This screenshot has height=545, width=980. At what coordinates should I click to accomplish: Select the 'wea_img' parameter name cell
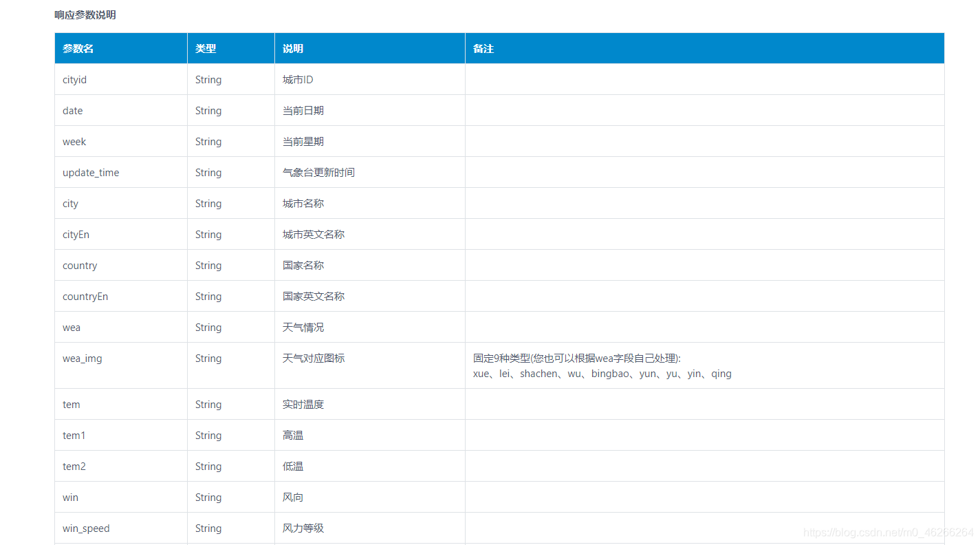pos(121,365)
